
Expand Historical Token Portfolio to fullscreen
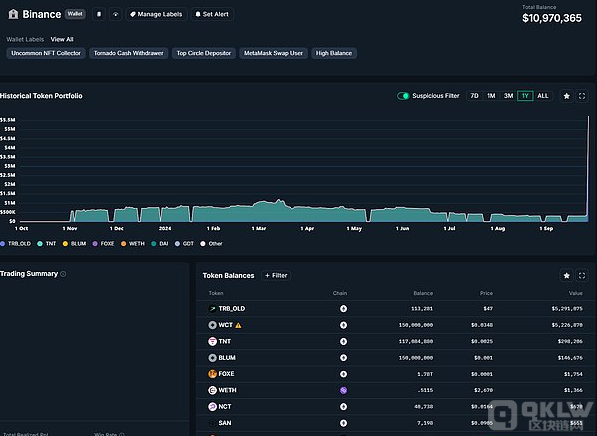tap(582, 96)
